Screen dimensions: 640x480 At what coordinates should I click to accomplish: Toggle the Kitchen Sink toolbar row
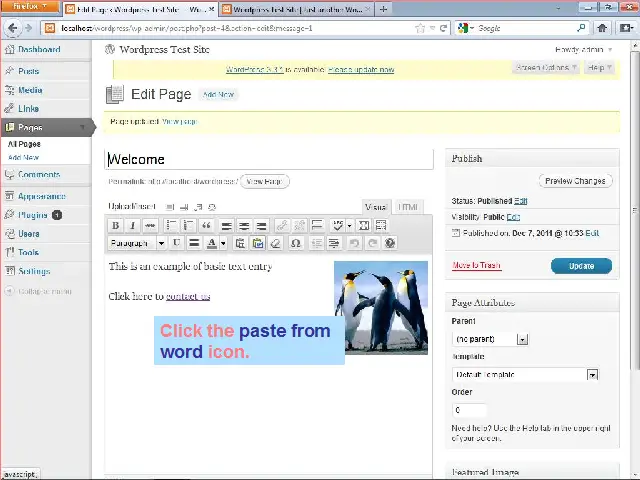[x=381, y=225]
